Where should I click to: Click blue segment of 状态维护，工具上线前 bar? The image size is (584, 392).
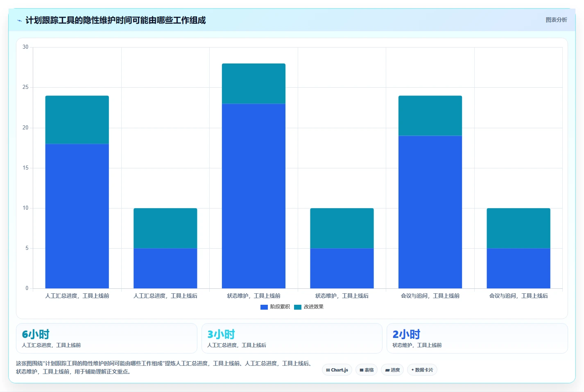point(254,196)
